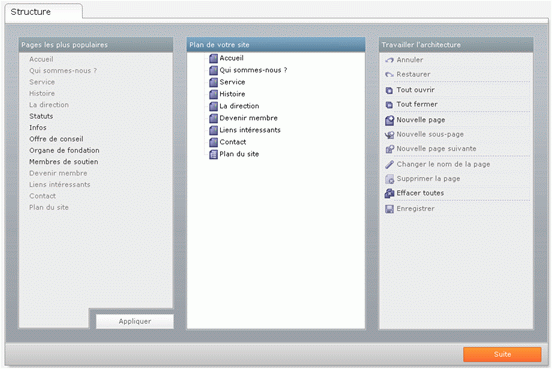Click the Nouvelle sous-page text label
The image size is (552, 369).
point(430,134)
